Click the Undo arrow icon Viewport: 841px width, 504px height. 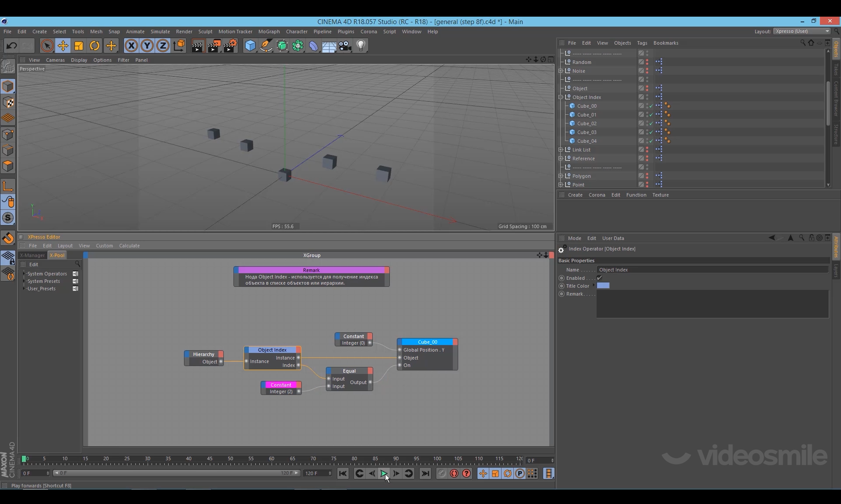click(x=11, y=46)
